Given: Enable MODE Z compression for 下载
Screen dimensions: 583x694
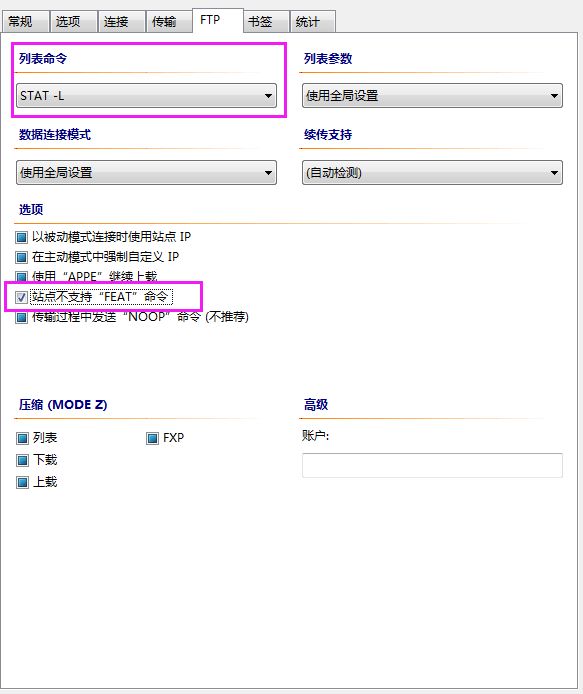Looking at the screenshot, I should pos(22,460).
